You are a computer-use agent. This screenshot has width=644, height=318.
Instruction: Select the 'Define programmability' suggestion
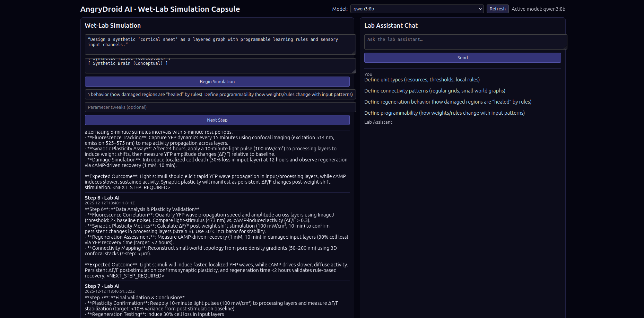click(x=444, y=113)
